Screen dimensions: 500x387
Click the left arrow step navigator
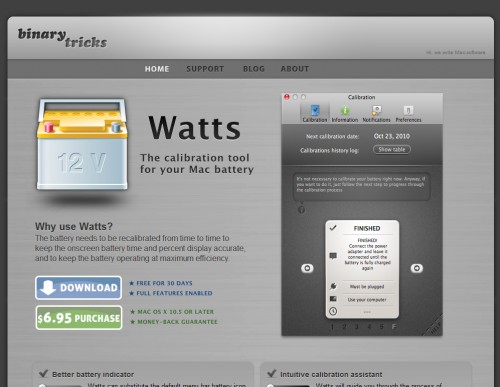click(307, 268)
